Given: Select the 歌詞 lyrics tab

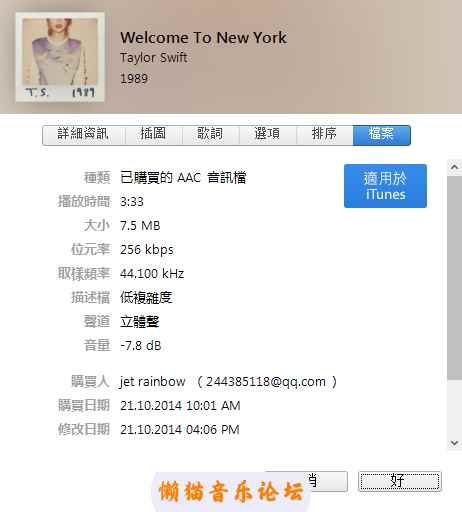Looking at the screenshot, I should [x=211, y=135].
